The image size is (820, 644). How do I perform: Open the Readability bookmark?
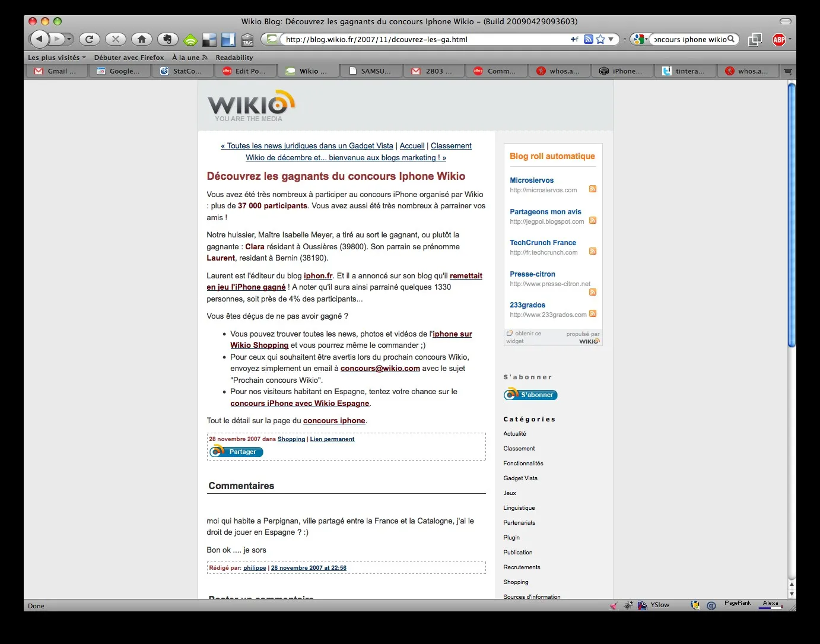coord(234,58)
